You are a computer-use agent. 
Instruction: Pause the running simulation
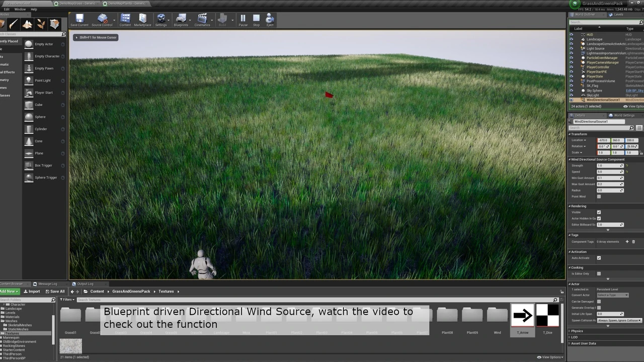click(243, 20)
